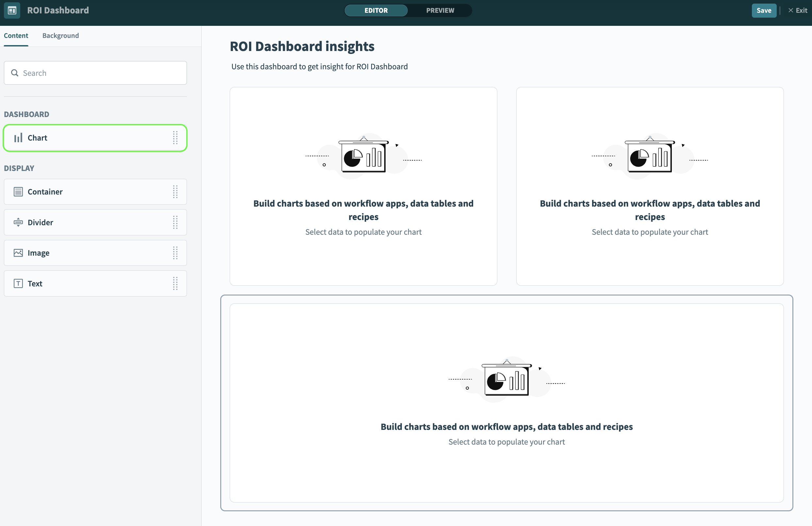Click the three-dot menu on Divider item
812x526 pixels.
175,222
